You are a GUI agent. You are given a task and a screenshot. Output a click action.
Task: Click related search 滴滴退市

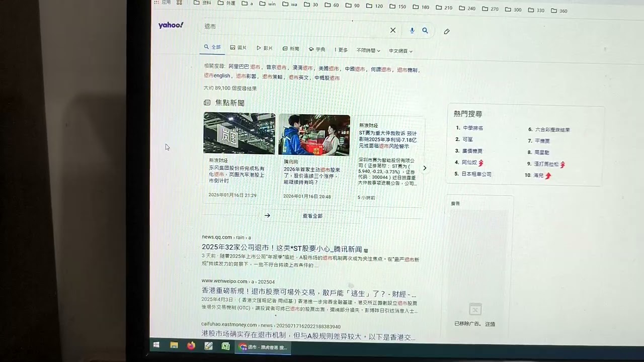(x=302, y=68)
